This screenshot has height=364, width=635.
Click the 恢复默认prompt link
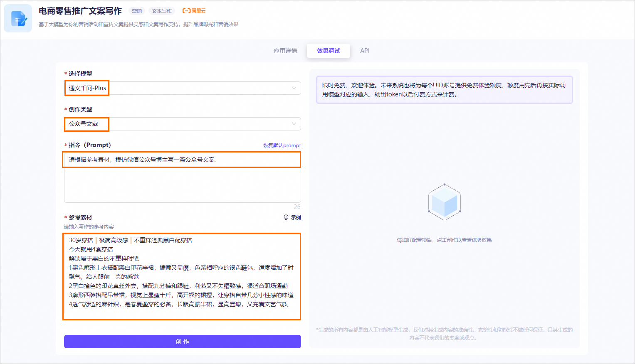point(282,145)
